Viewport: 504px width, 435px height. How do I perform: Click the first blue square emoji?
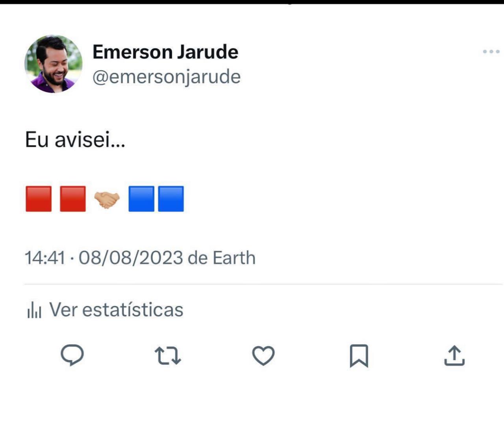141,199
